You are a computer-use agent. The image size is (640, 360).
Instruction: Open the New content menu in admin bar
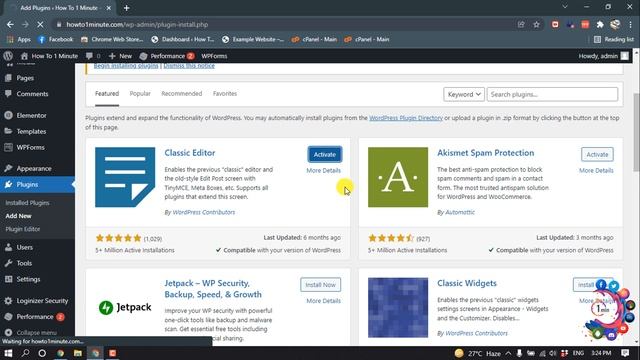pyautogui.click(x=120, y=56)
